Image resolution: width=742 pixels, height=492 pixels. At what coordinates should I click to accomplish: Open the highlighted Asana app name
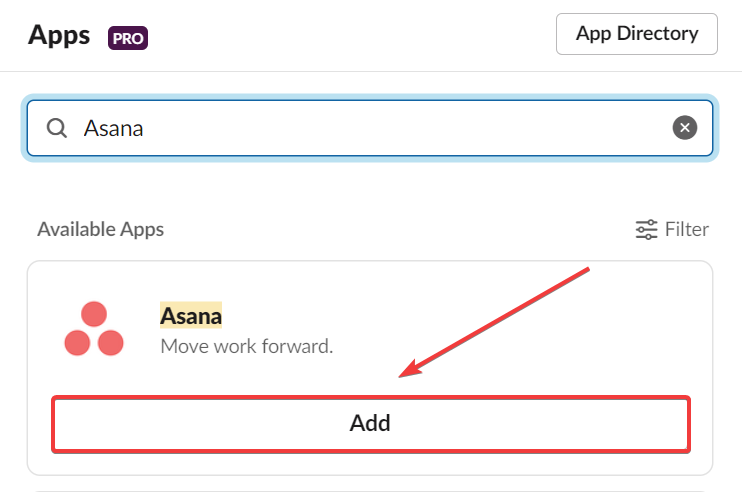coord(191,316)
